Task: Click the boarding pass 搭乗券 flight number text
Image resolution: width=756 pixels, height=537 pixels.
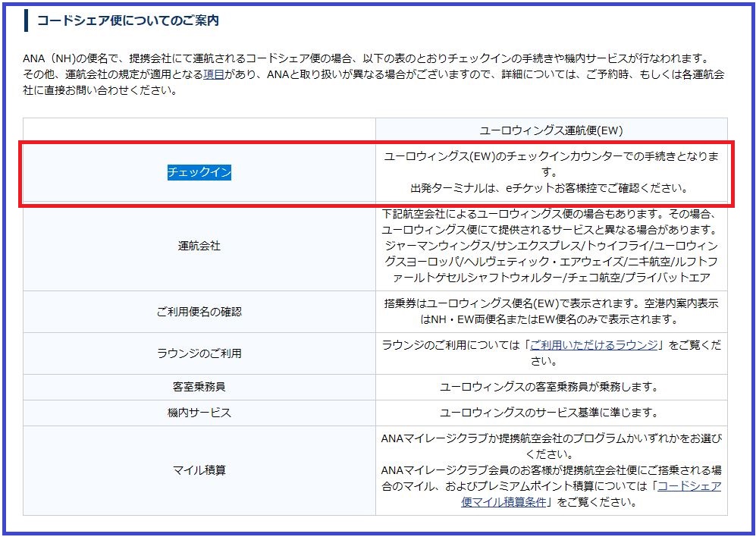Action: tap(551, 303)
